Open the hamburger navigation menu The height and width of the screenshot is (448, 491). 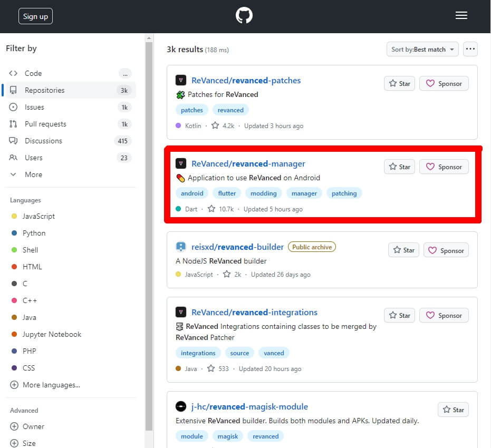coord(461,15)
